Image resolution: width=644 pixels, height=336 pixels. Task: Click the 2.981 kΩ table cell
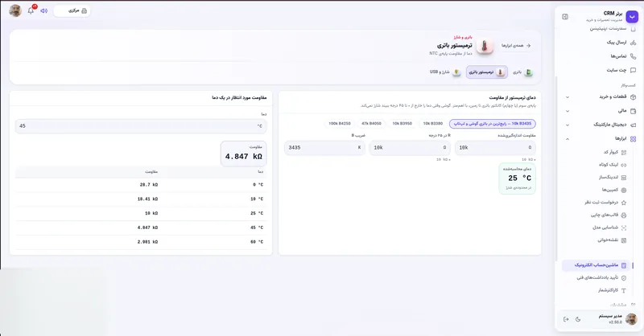[147, 242]
